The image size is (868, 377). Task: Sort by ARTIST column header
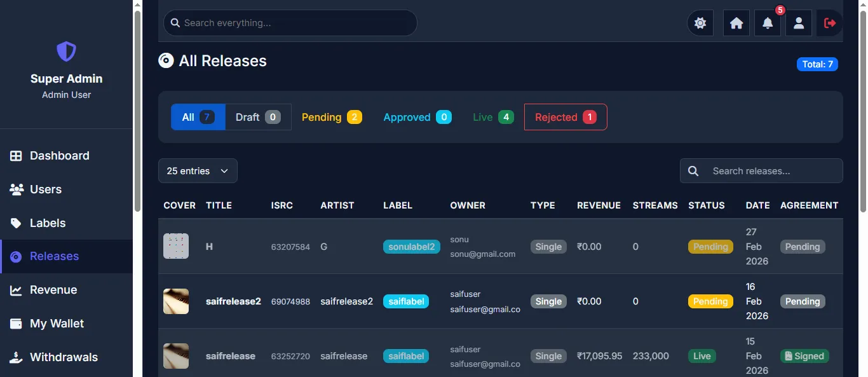(x=337, y=205)
